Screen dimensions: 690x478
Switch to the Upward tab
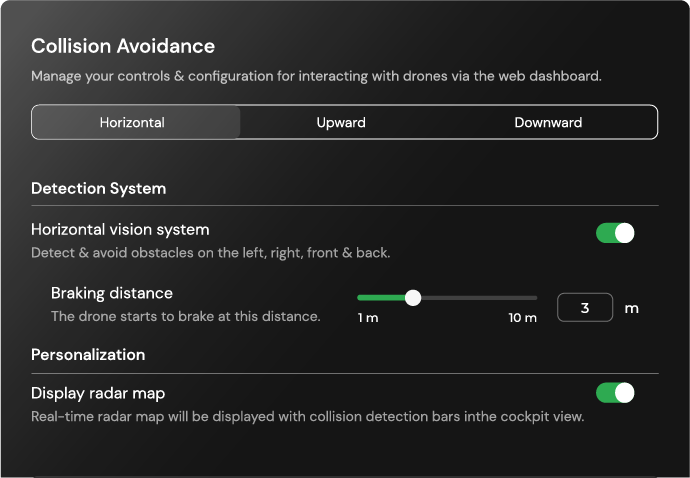tap(341, 123)
